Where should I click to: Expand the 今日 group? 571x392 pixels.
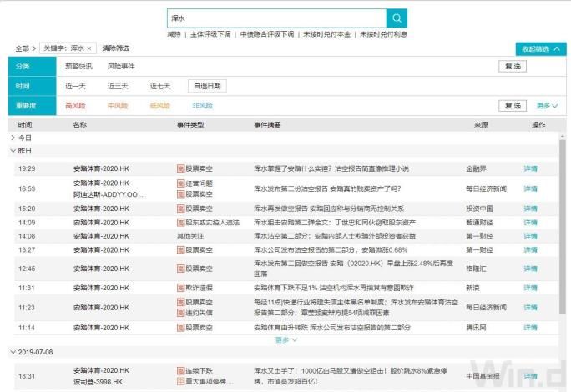tap(13, 138)
